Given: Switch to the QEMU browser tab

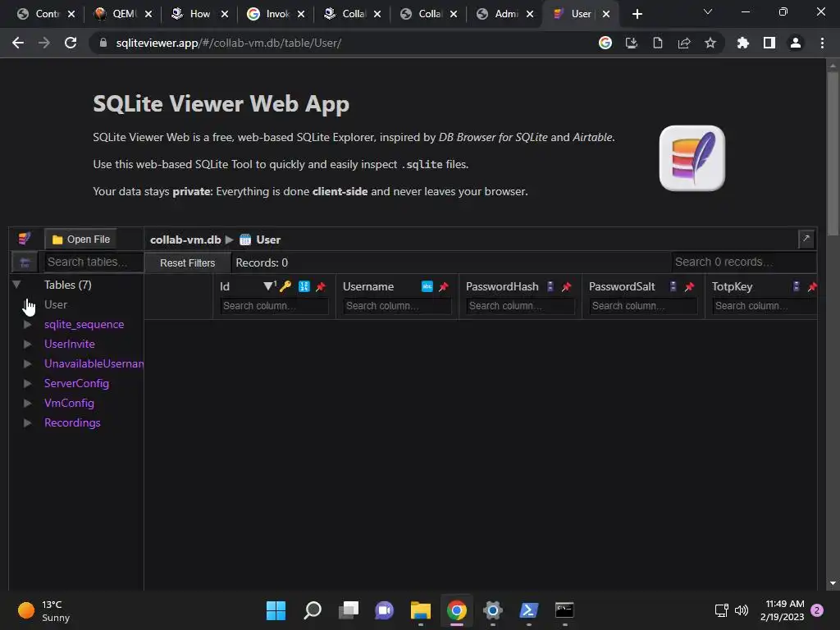Looking at the screenshot, I should (122, 14).
